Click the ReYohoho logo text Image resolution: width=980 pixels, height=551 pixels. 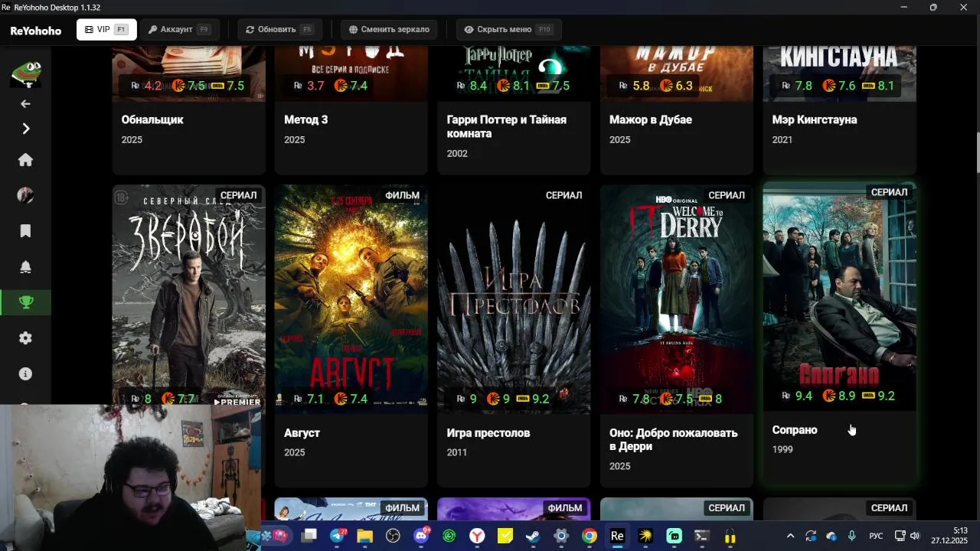pyautogui.click(x=35, y=31)
